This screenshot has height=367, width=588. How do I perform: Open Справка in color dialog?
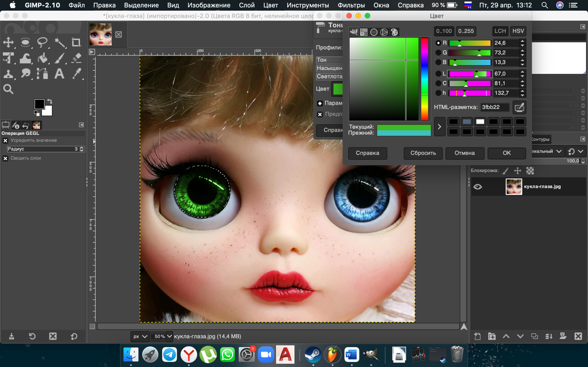(367, 153)
